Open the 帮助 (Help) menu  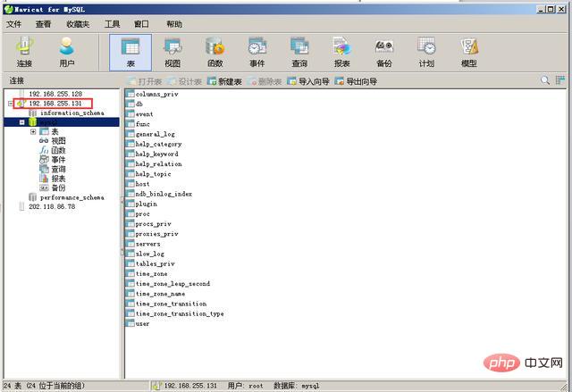[x=174, y=24]
